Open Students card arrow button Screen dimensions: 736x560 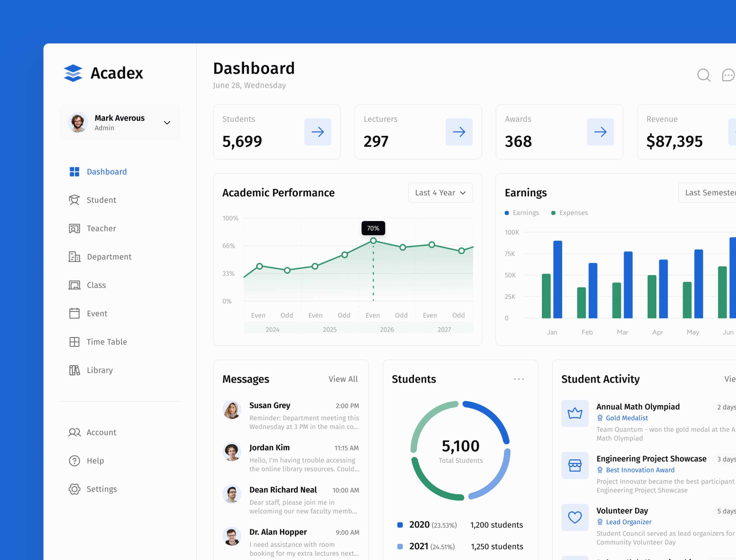tap(318, 132)
